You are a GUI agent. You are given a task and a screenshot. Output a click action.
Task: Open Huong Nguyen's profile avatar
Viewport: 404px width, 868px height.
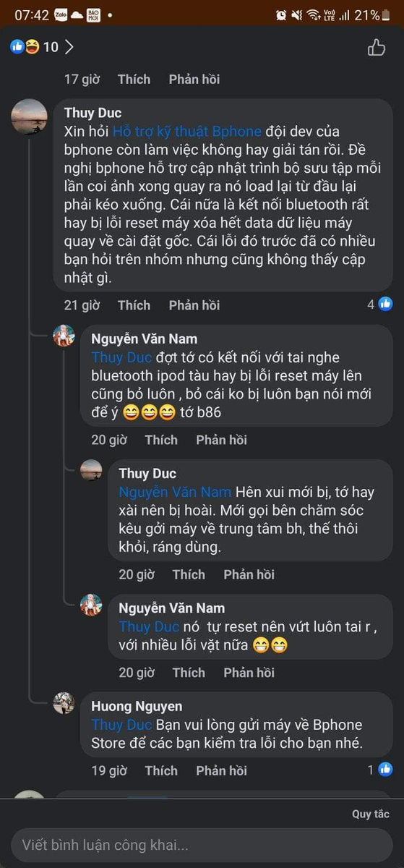pyautogui.click(x=64, y=703)
